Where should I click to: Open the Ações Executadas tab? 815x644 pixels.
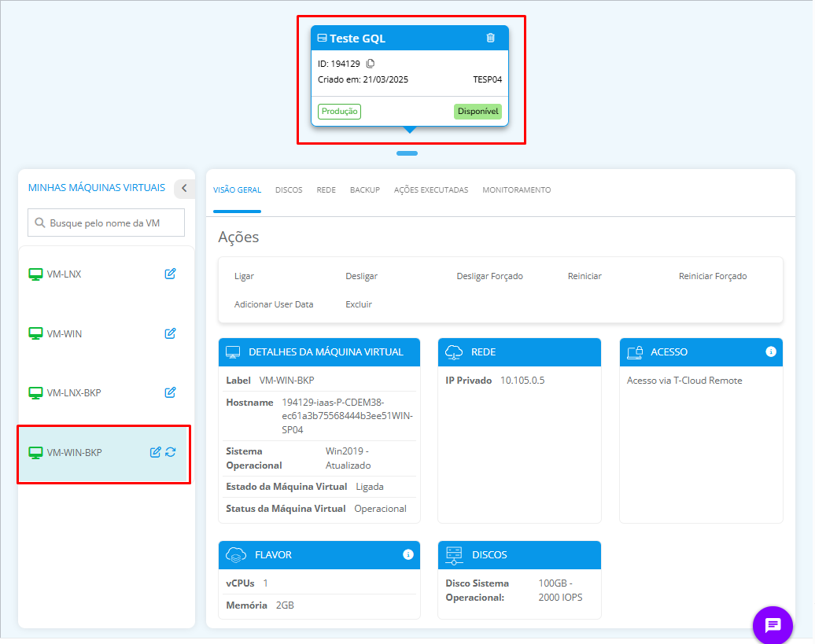coord(431,190)
